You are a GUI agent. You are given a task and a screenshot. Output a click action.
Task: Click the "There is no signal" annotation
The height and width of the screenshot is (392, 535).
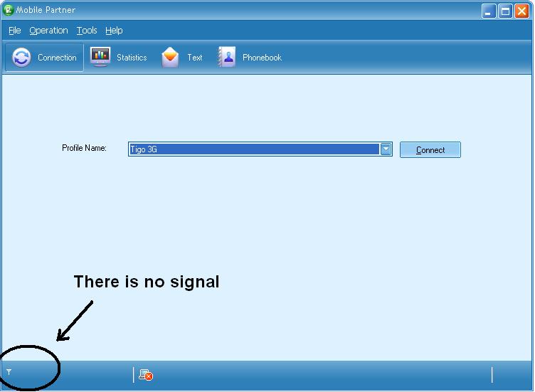[147, 282]
